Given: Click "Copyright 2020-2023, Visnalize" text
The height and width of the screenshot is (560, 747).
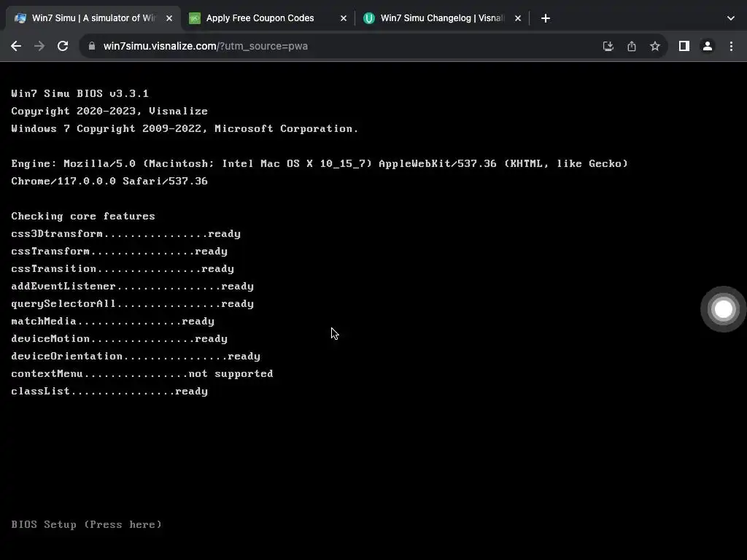Looking at the screenshot, I should (x=109, y=111).
